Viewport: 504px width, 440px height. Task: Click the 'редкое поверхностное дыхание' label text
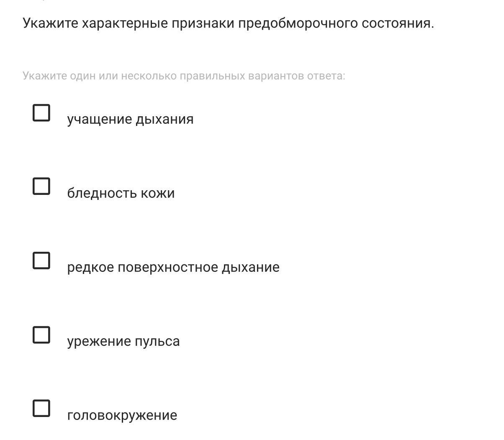[173, 267]
